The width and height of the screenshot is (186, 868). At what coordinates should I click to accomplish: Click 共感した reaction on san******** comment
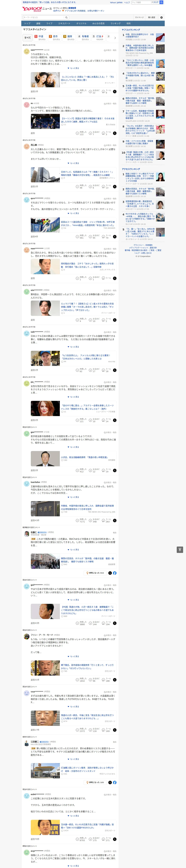(x=81, y=92)
